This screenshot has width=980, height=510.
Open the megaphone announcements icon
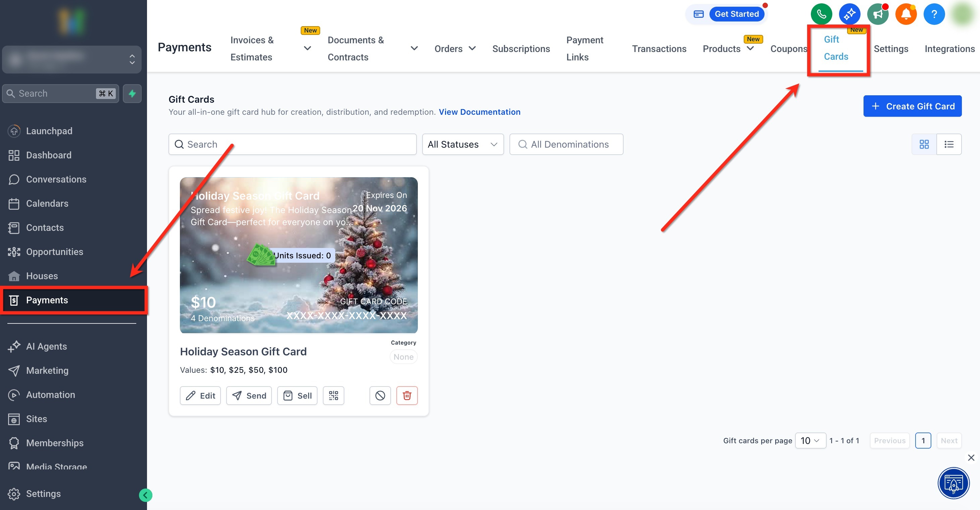point(877,14)
